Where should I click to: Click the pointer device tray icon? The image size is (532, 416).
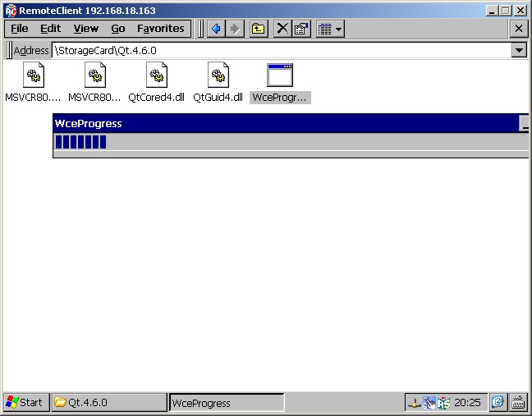pos(429,403)
